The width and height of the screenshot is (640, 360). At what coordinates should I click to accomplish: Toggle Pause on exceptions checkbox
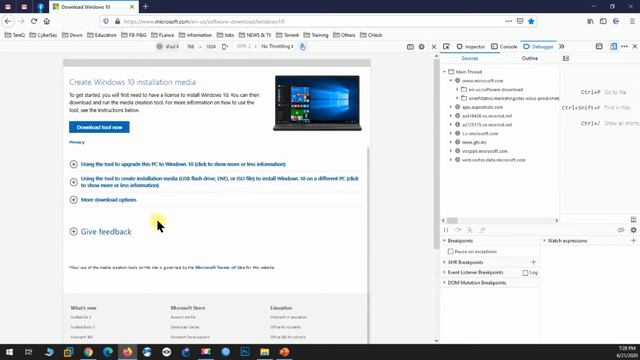[x=451, y=251]
